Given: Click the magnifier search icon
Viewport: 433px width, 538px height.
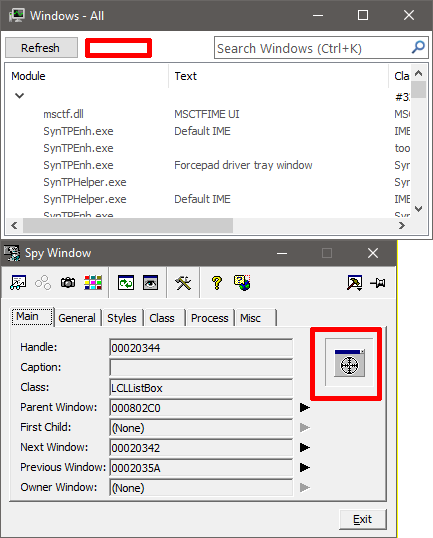Looking at the screenshot, I should [x=418, y=47].
